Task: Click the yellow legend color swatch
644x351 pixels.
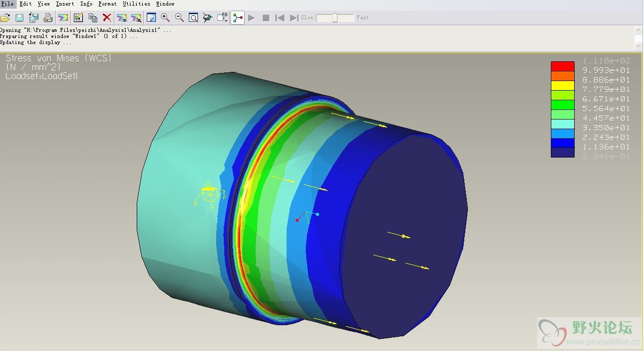Action: tap(562, 86)
